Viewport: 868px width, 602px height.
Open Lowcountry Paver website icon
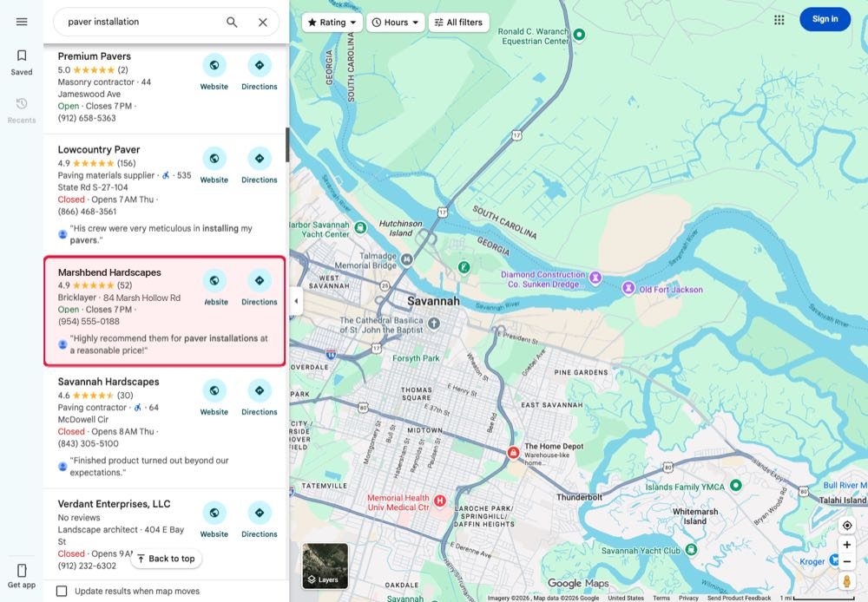tap(214, 159)
